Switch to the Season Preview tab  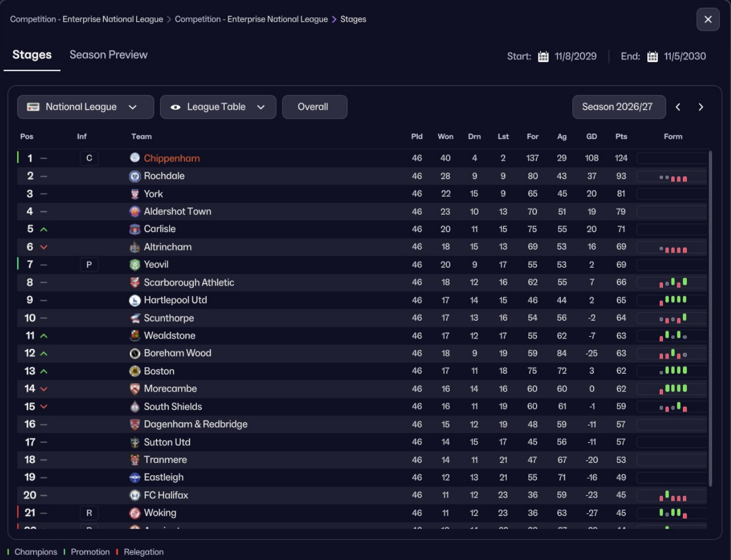108,55
